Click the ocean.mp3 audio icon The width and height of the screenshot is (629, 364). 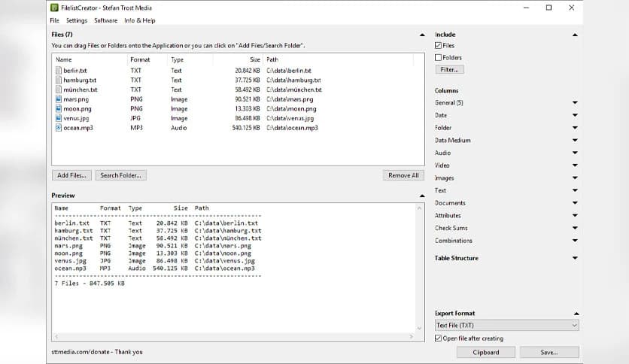click(x=59, y=128)
